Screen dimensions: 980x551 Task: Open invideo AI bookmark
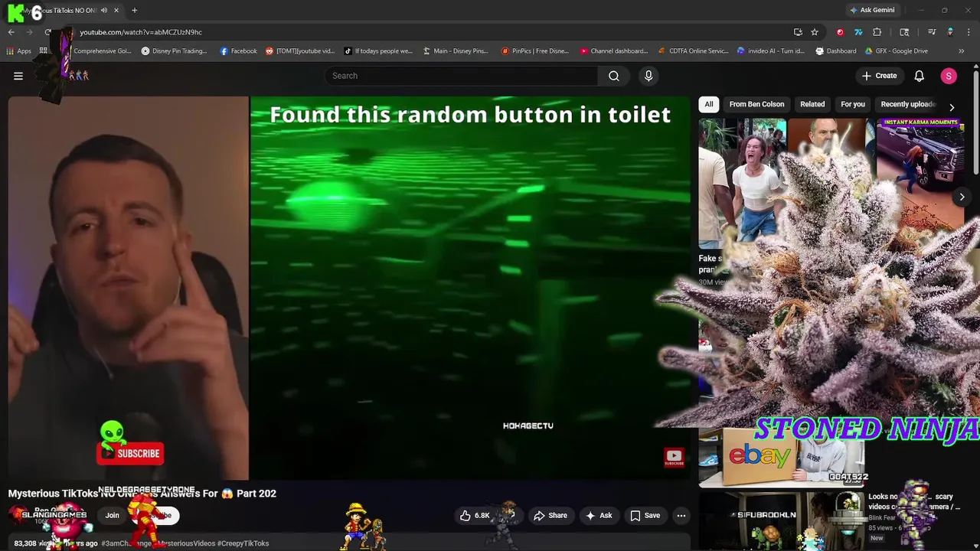(x=770, y=51)
